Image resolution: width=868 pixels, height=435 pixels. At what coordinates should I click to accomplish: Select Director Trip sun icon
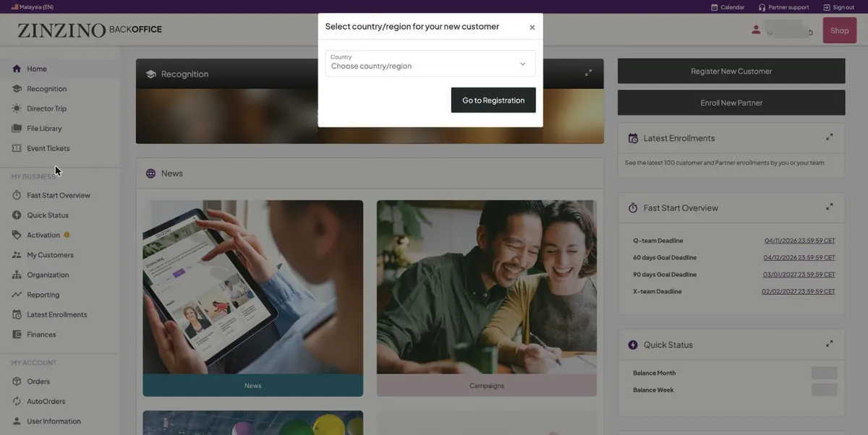tap(17, 108)
